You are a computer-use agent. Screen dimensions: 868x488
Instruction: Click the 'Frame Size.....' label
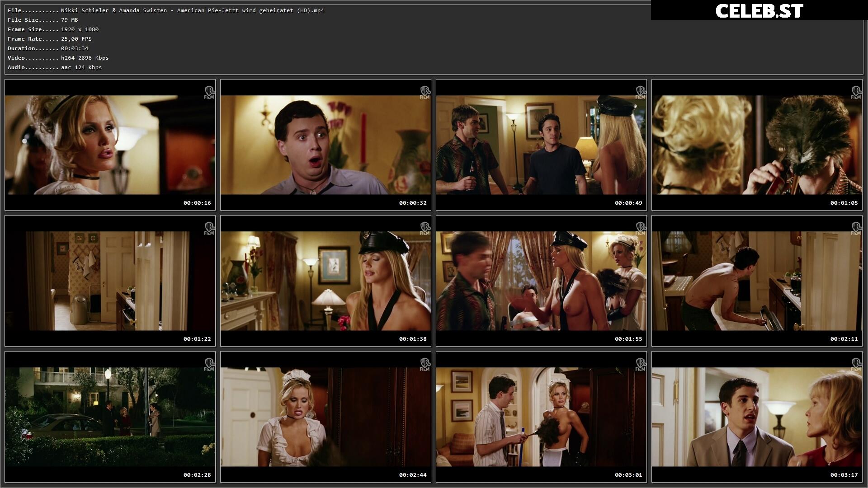(x=33, y=29)
